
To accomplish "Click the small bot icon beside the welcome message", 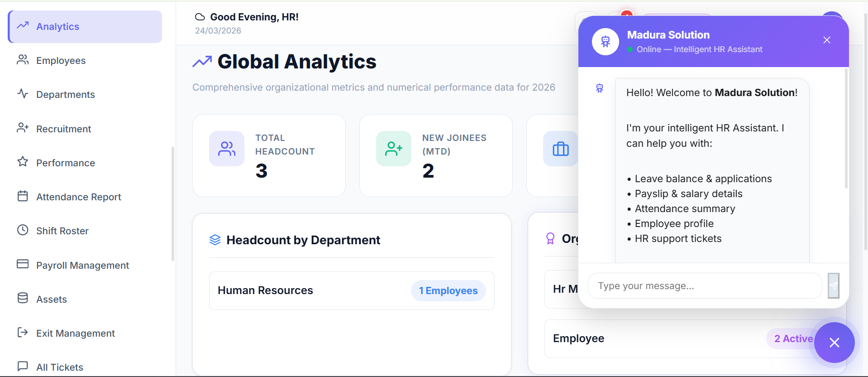I will click(x=600, y=88).
